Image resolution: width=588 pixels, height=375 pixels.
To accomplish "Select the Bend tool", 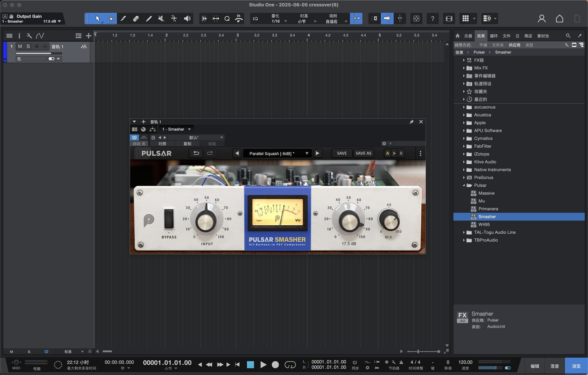I will tap(174, 19).
